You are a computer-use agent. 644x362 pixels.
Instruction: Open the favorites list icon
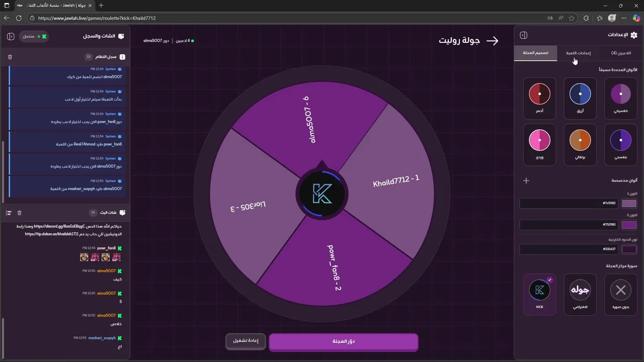(600, 18)
